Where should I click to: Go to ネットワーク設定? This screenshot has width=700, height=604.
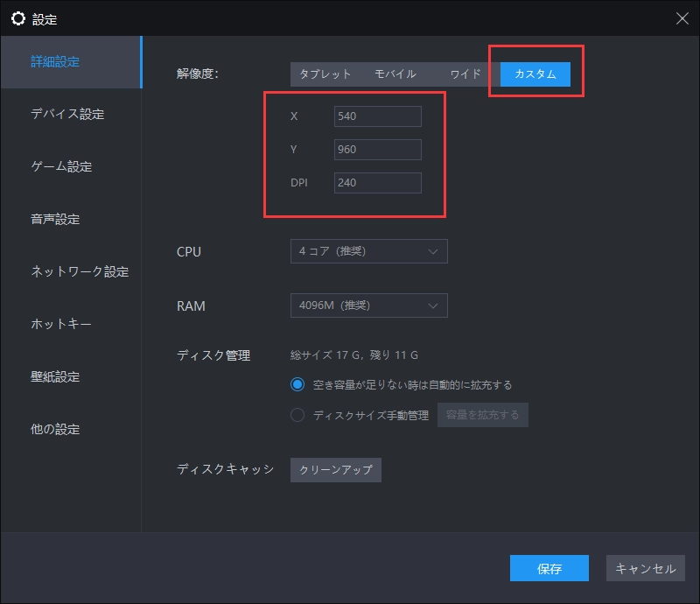[79, 271]
